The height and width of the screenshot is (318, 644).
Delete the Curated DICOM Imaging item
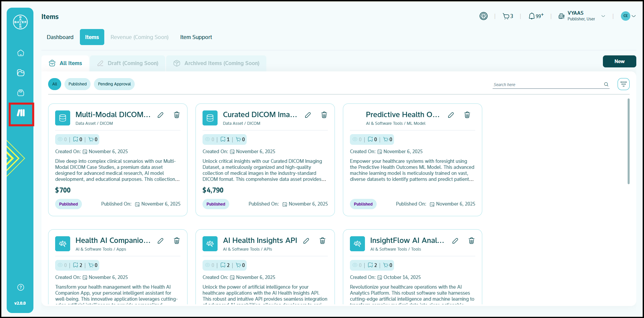[324, 115]
